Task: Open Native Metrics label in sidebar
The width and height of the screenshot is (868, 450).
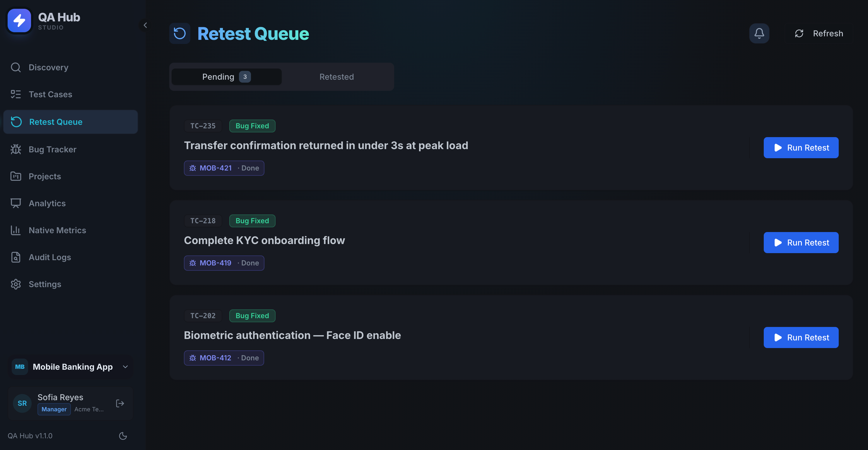Action: [57, 230]
